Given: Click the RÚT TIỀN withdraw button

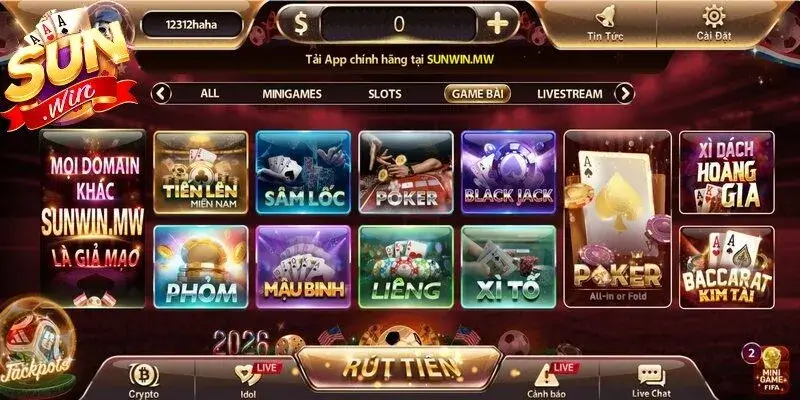Looking at the screenshot, I should coord(399,367).
